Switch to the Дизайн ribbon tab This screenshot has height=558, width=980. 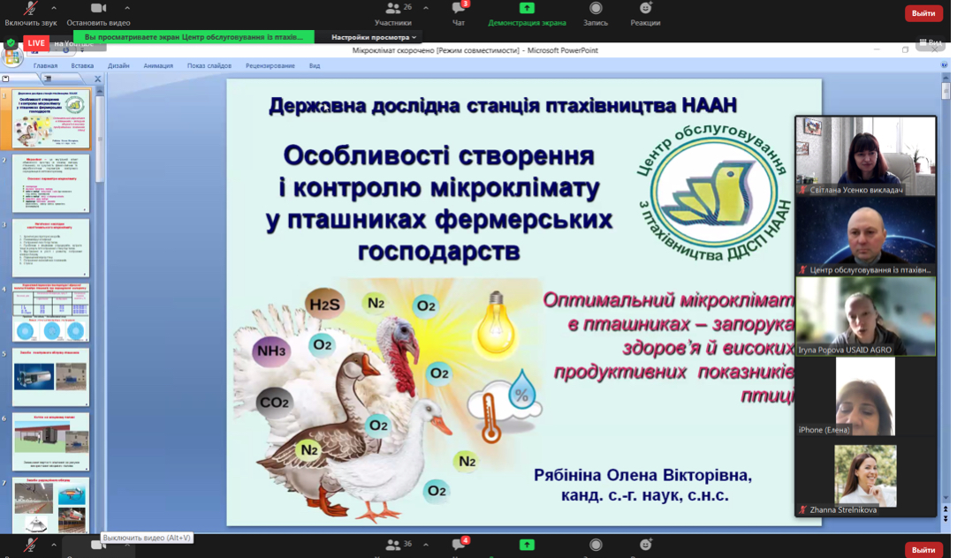(x=118, y=65)
